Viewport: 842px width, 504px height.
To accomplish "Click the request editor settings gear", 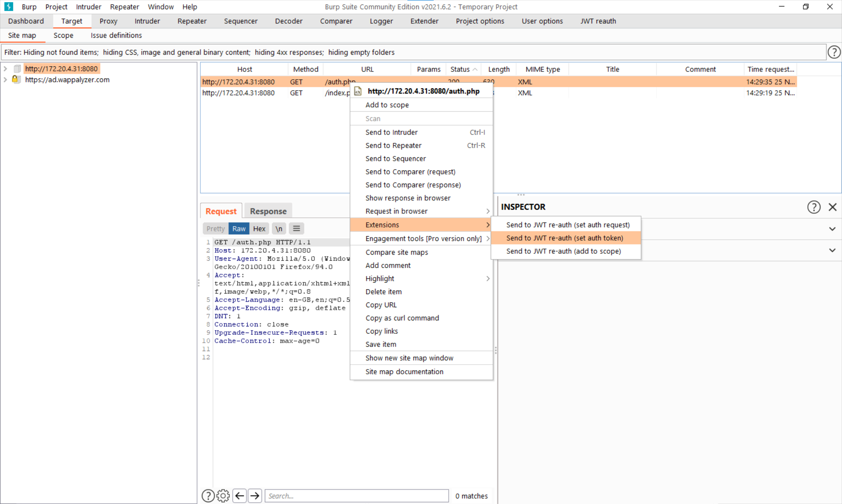I will (x=223, y=496).
